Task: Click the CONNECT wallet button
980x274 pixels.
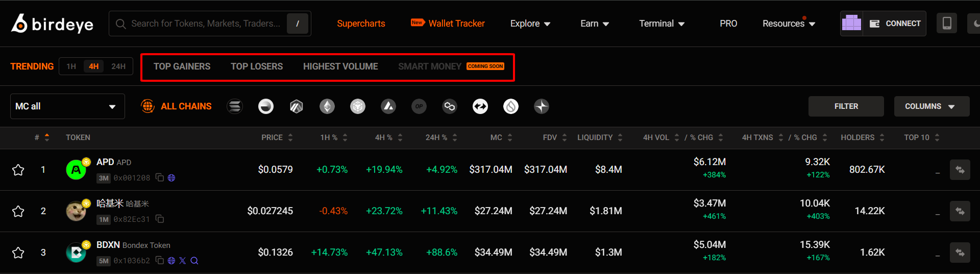Action: [x=894, y=24]
